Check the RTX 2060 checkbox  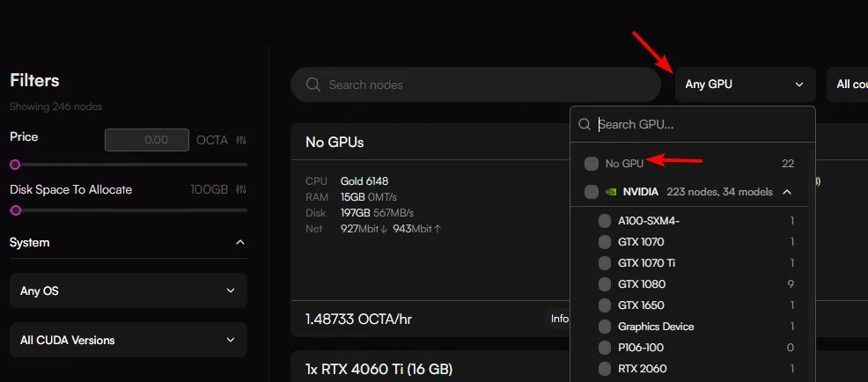pos(605,369)
